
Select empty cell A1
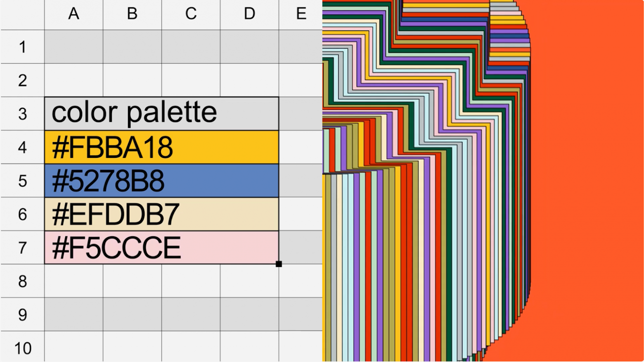[73, 47]
